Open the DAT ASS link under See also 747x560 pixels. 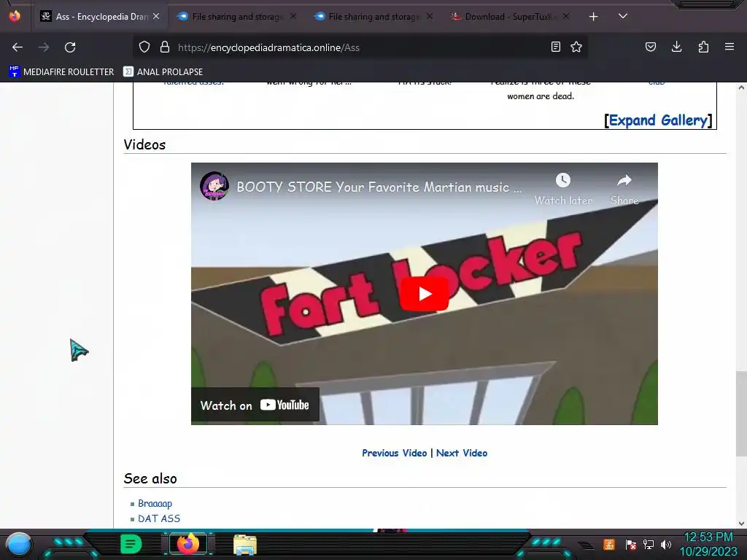(159, 518)
